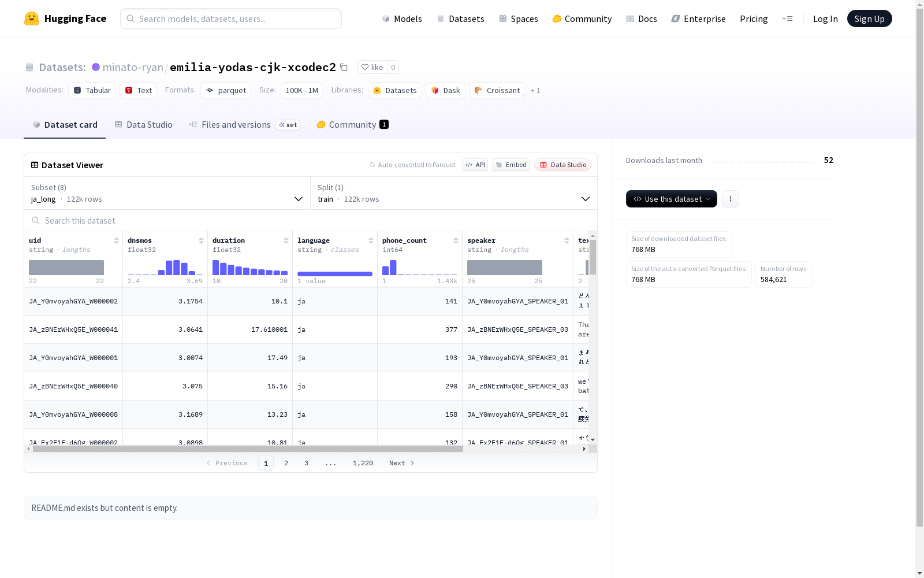Go to the Next page

(402, 463)
